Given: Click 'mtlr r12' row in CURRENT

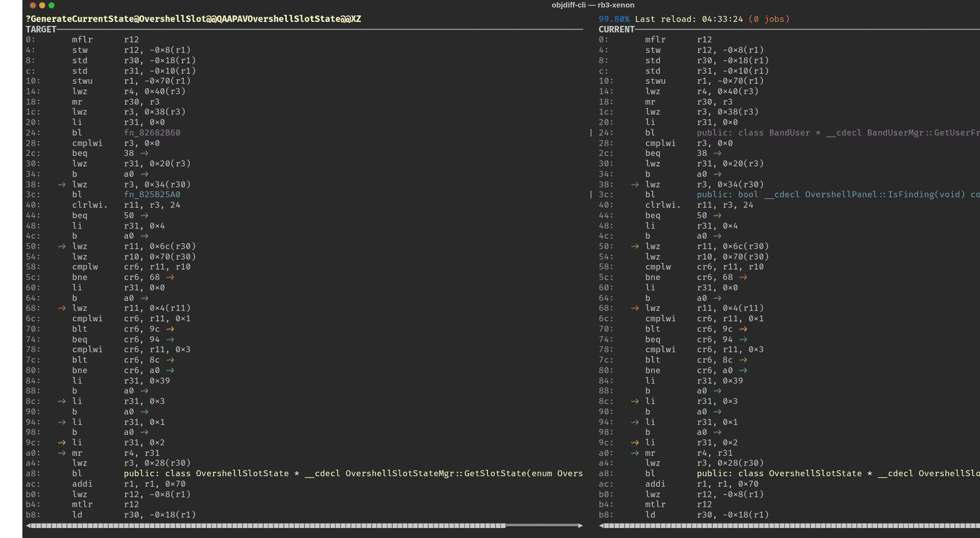Looking at the screenshot, I should tap(655, 504).
